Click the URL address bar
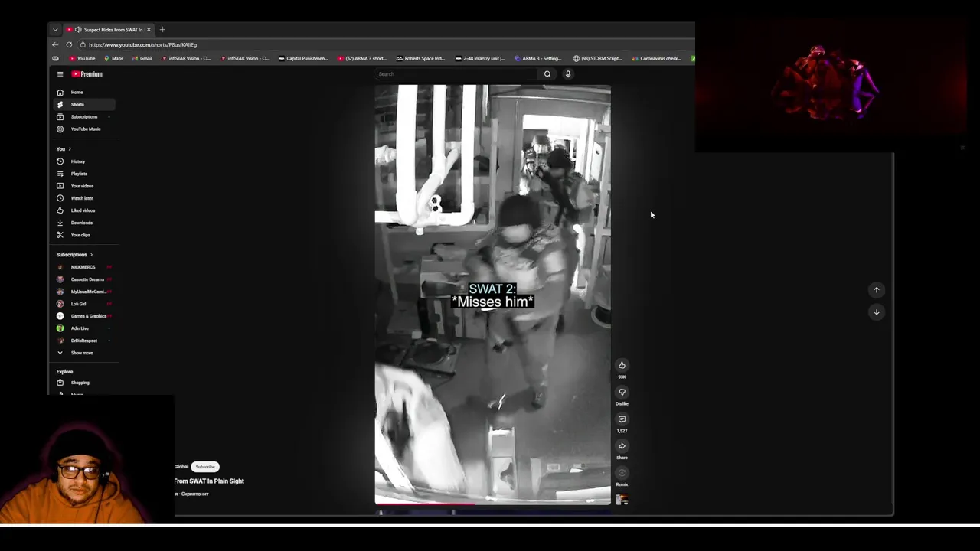 click(x=387, y=44)
